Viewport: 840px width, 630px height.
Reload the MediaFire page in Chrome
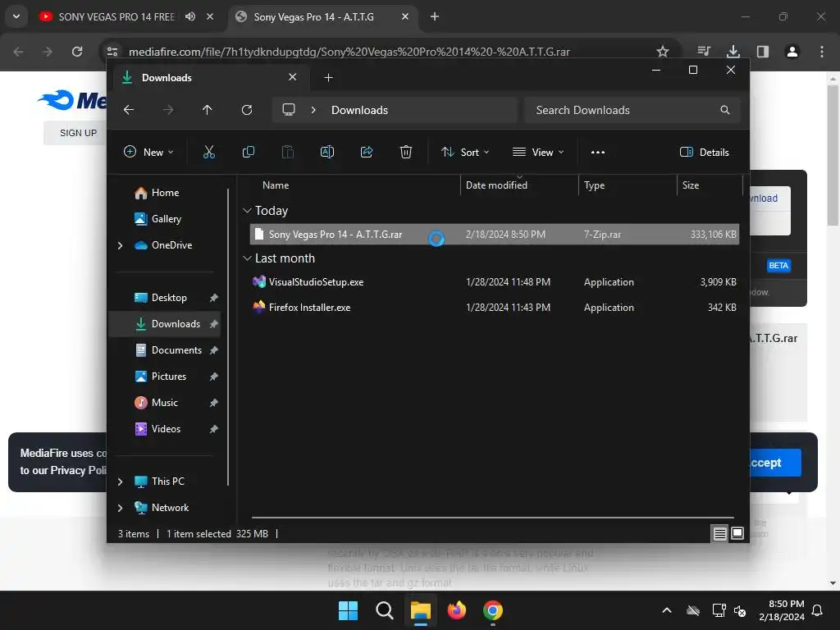[77, 52]
